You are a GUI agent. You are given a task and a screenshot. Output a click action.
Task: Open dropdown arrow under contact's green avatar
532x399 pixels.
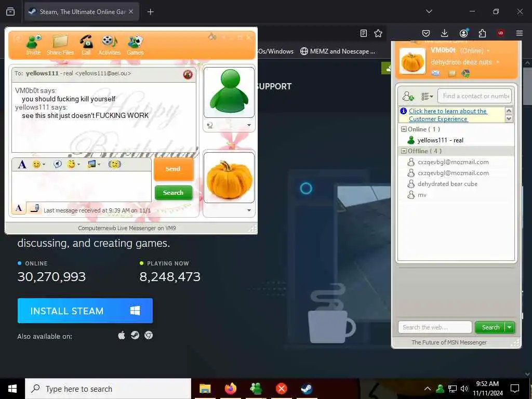(x=249, y=125)
